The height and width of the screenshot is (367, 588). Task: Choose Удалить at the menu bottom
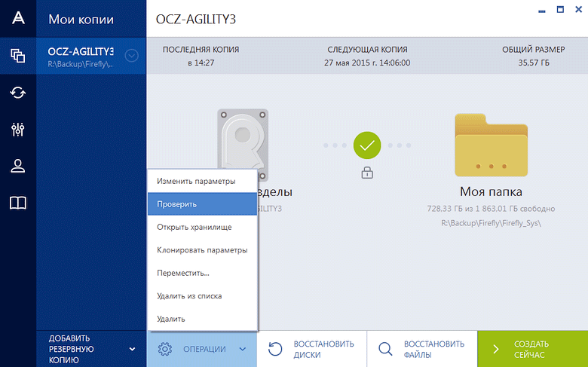(202, 319)
